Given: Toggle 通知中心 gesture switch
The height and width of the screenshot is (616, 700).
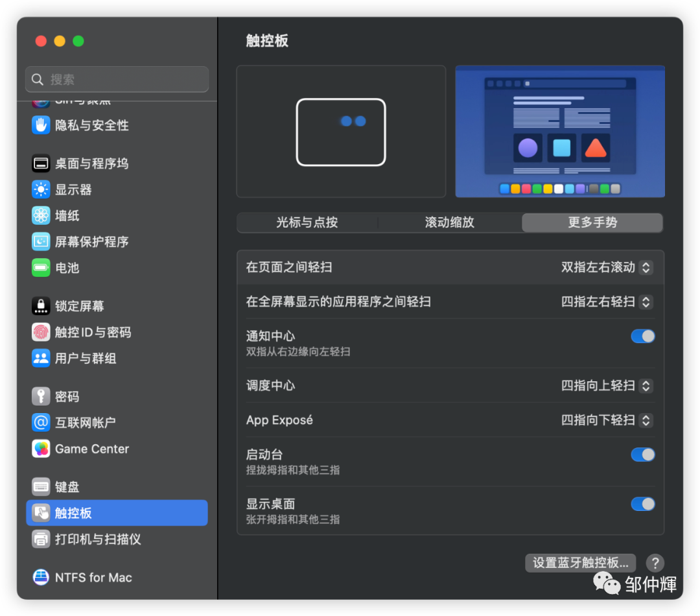Looking at the screenshot, I should coord(643,337).
